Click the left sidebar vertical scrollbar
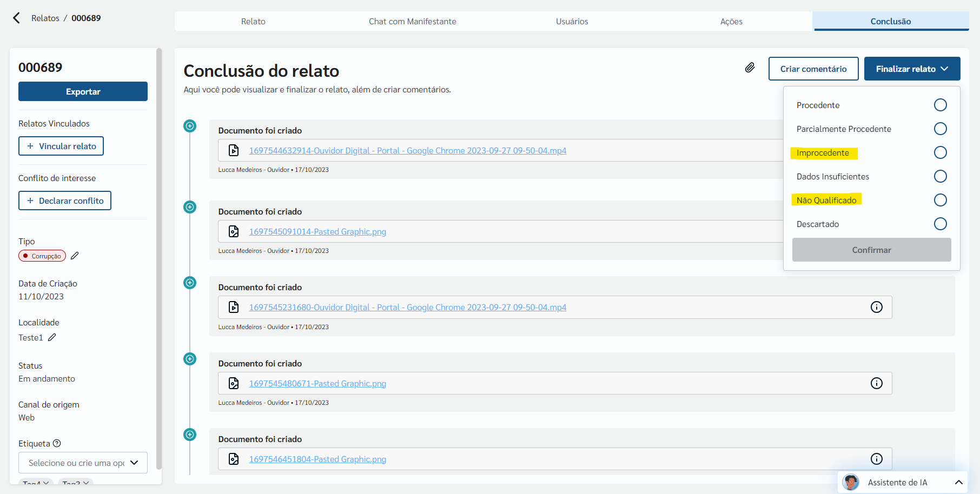Image resolution: width=980 pixels, height=494 pixels. coord(159,259)
